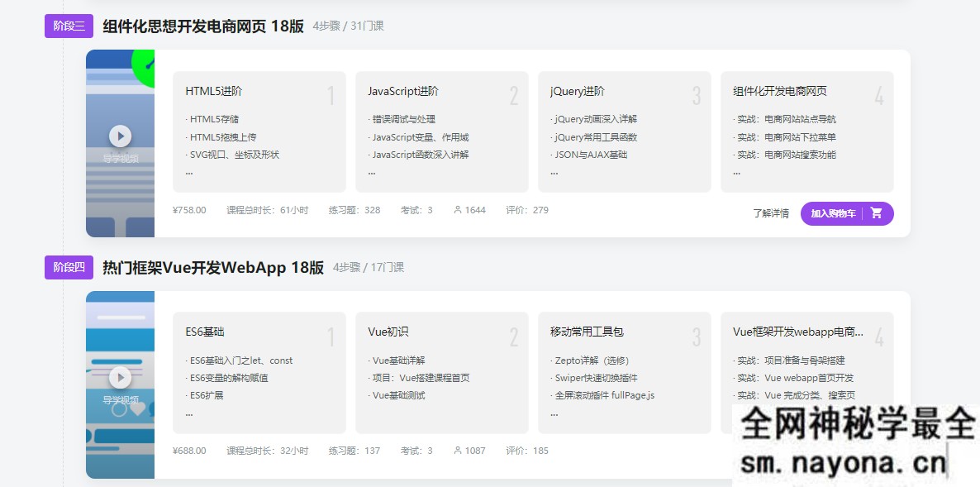Viewport: 980px width, 487px height.
Task: Click text ES6扩展
Action: pyautogui.click(x=207, y=396)
